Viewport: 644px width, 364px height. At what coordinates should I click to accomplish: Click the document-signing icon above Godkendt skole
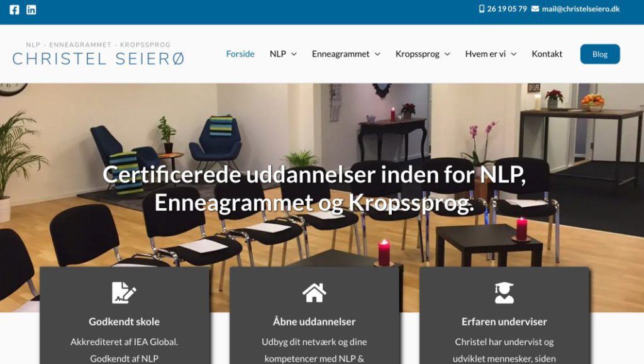(x=124, y=292)
